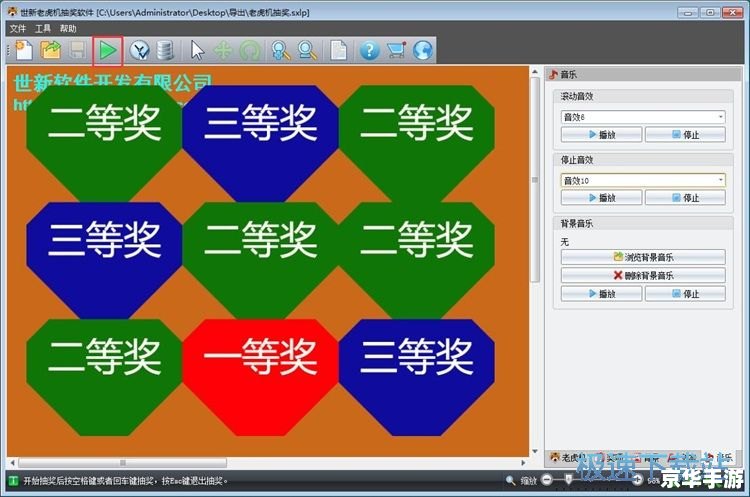
Task: Play the background music
Action: pos(602,294)
